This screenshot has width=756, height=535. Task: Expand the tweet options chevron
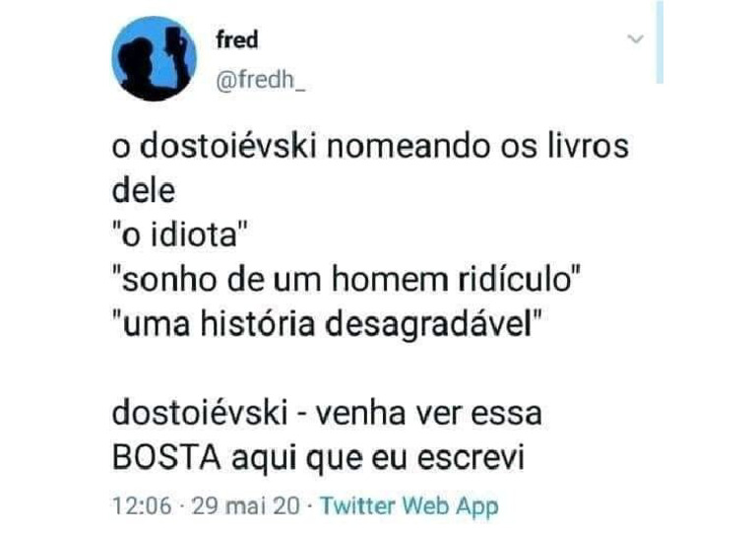tap(636, 38)
